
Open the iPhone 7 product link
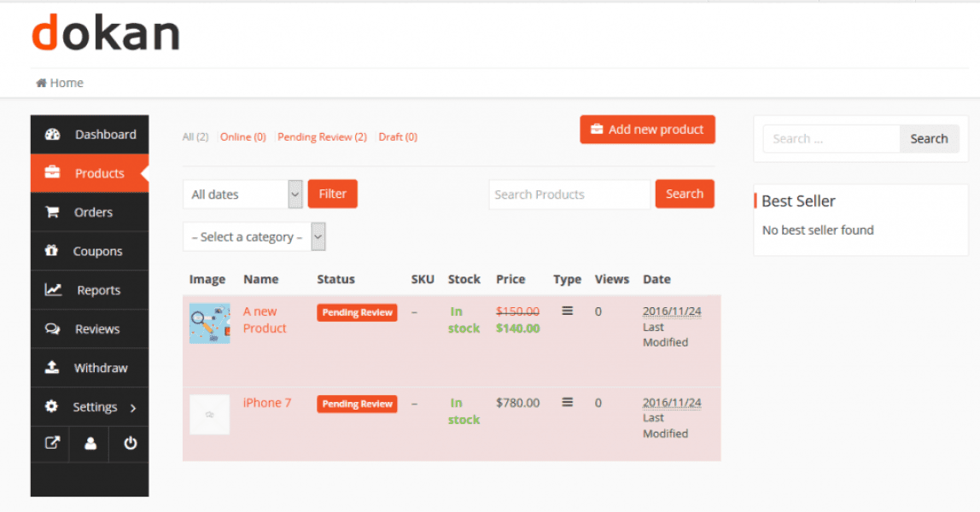[267, 403]
